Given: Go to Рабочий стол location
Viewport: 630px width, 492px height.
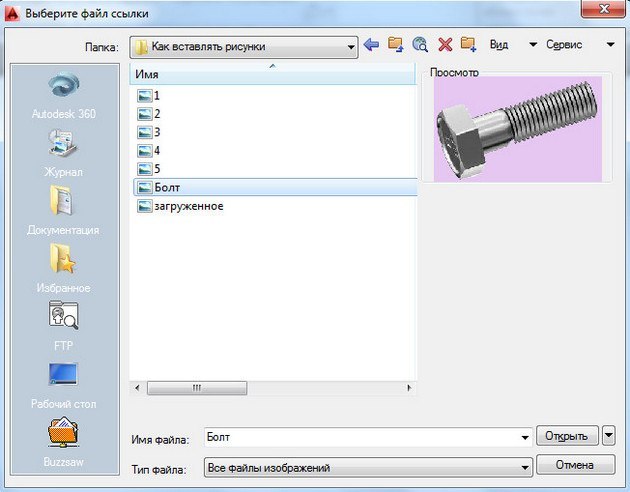Looking at the screenshot, I should (x=63, y=385).
